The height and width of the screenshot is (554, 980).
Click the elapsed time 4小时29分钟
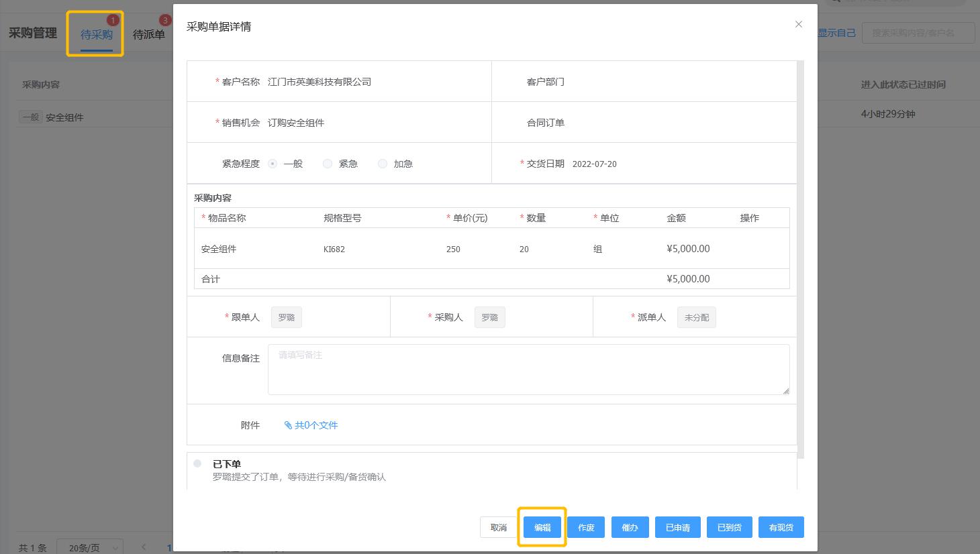pyautogui.click(x=888, y=114)
